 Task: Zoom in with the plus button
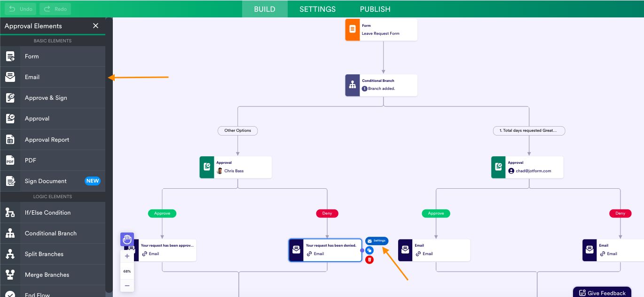coord(127,257)
